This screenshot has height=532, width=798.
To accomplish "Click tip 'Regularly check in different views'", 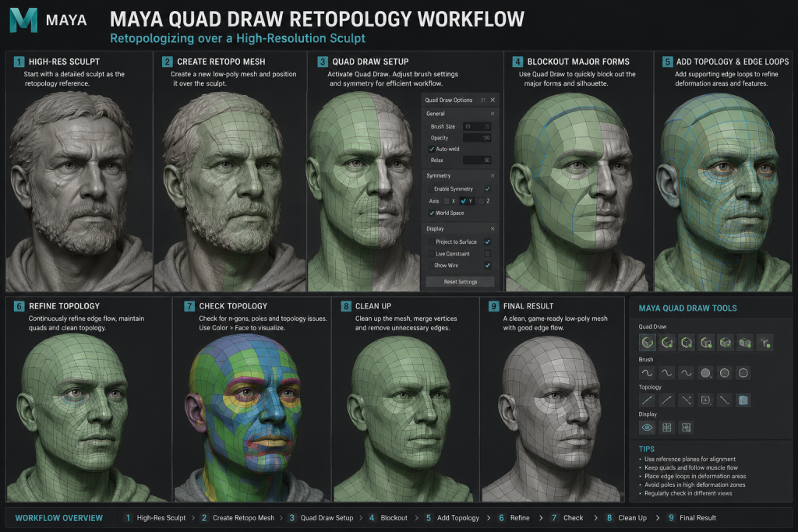I will pos(688,493).
